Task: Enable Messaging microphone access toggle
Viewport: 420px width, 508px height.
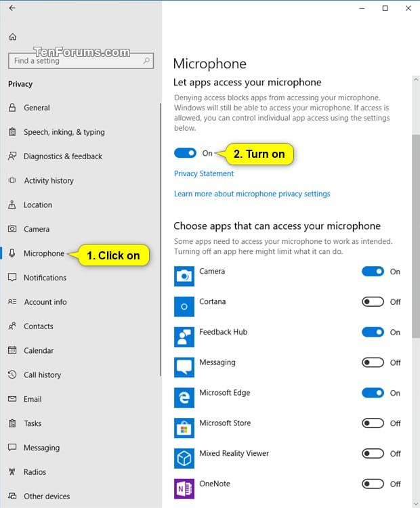Action: click(x=373, y=362)
